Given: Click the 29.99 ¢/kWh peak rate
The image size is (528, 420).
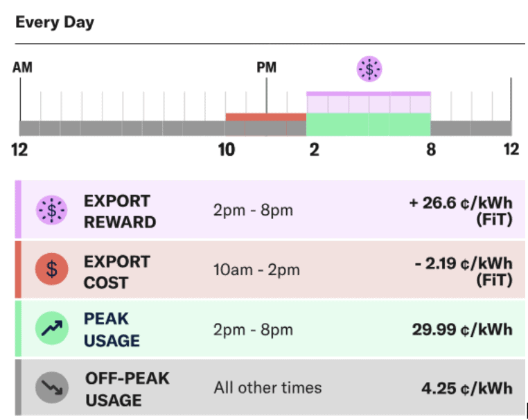Looking at the screenshot, I should pyautogui.click(x=462, y=329).
